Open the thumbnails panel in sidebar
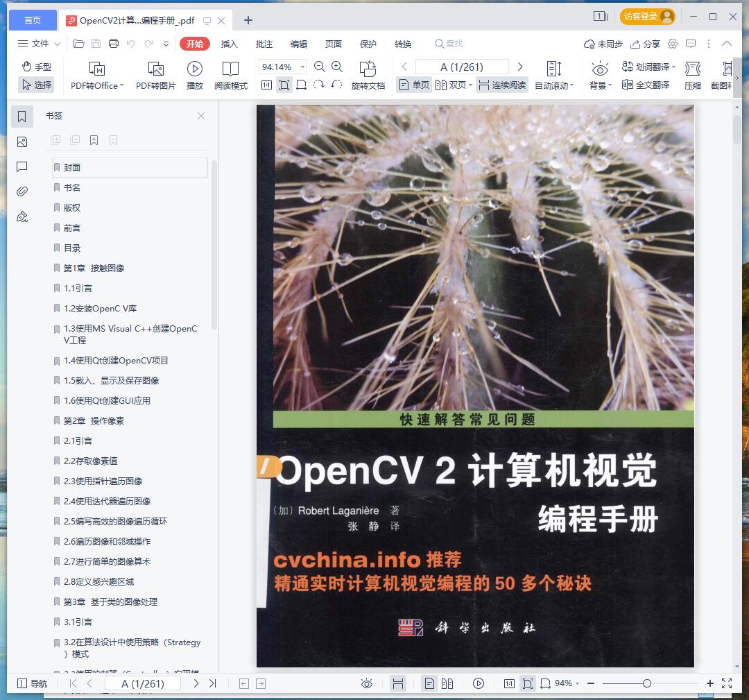Image resolution: width=749 pixels, height=700 pixels. coord(22,142)
